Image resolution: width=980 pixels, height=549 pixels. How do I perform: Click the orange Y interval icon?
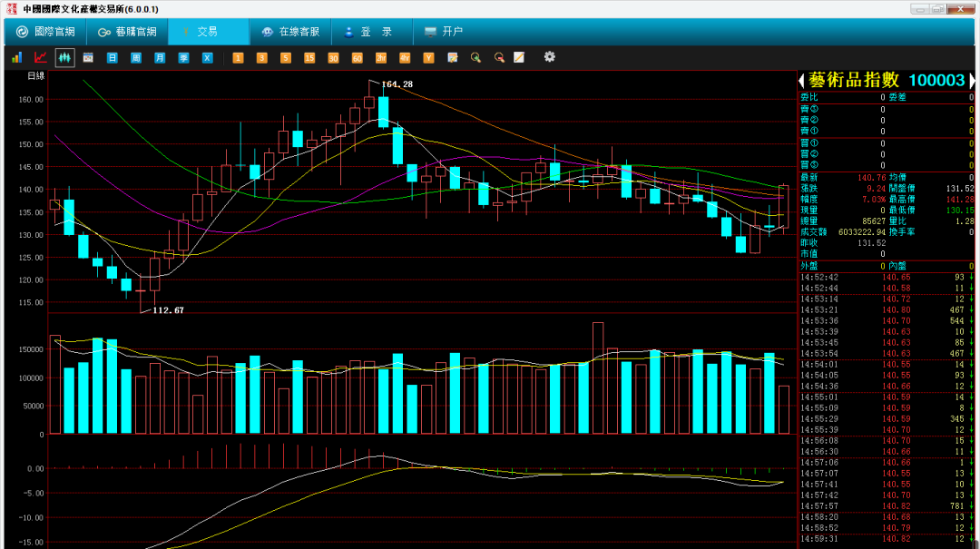pyautogui.click(x=428, y=57)
